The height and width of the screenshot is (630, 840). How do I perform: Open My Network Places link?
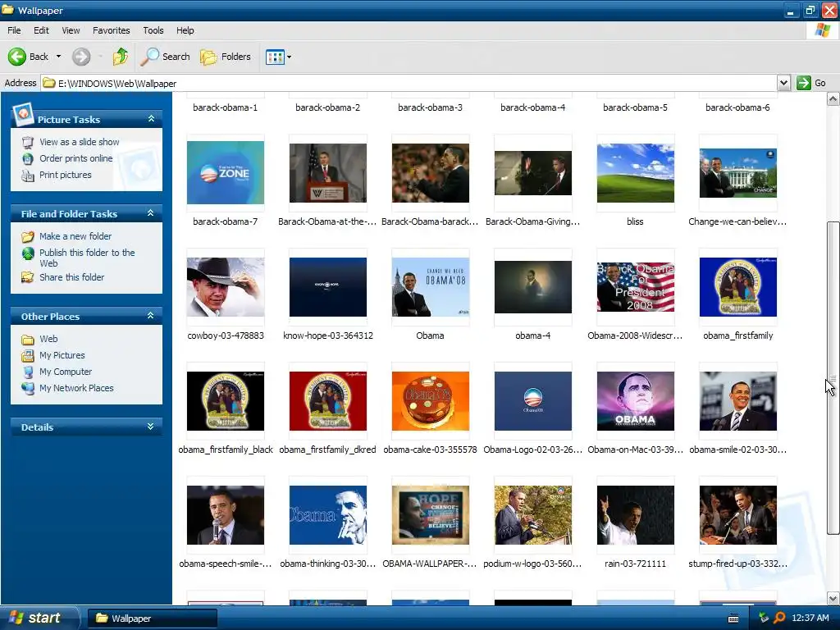(x=76, y=388)
